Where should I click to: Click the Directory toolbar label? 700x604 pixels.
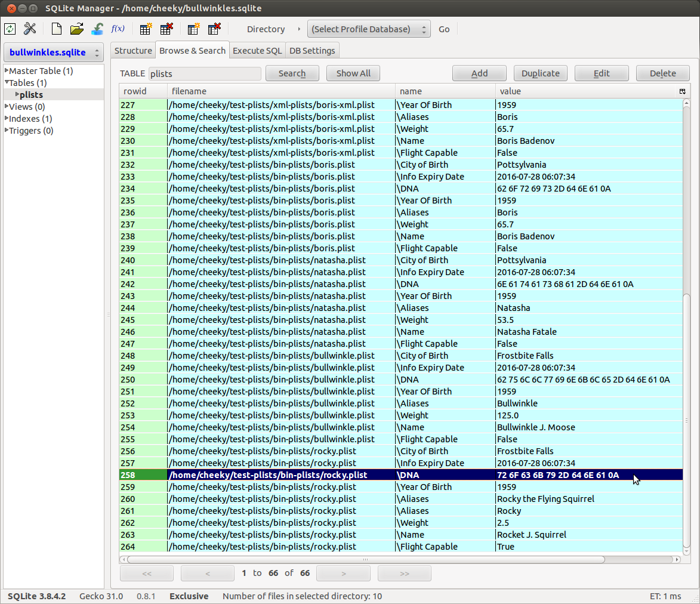(266, 29)
